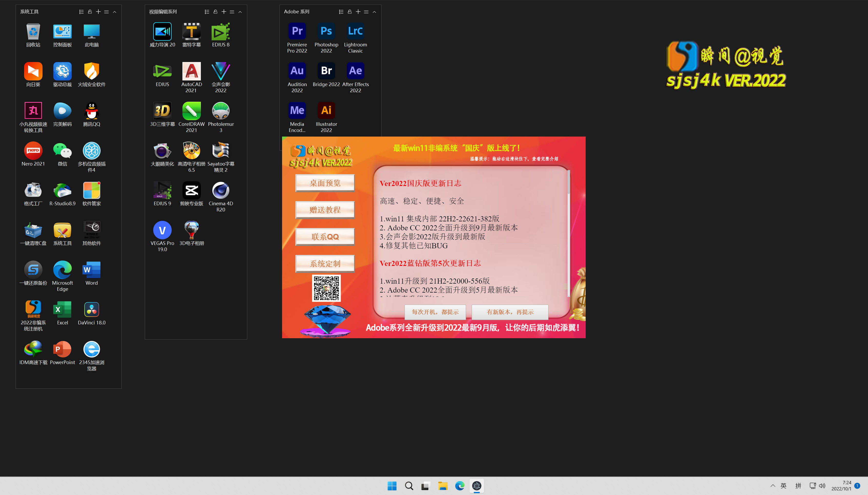This screenshot has height=495, width=868.
Task: Click the 联系QQ button
Action: 325,237
